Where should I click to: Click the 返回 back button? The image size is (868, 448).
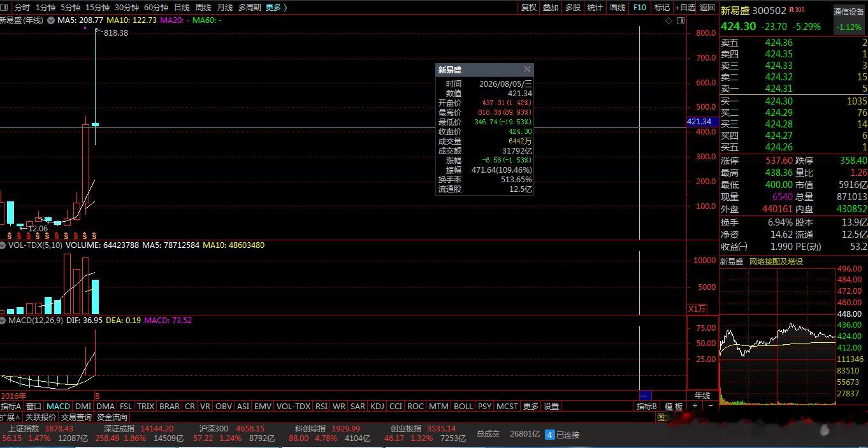707,8
